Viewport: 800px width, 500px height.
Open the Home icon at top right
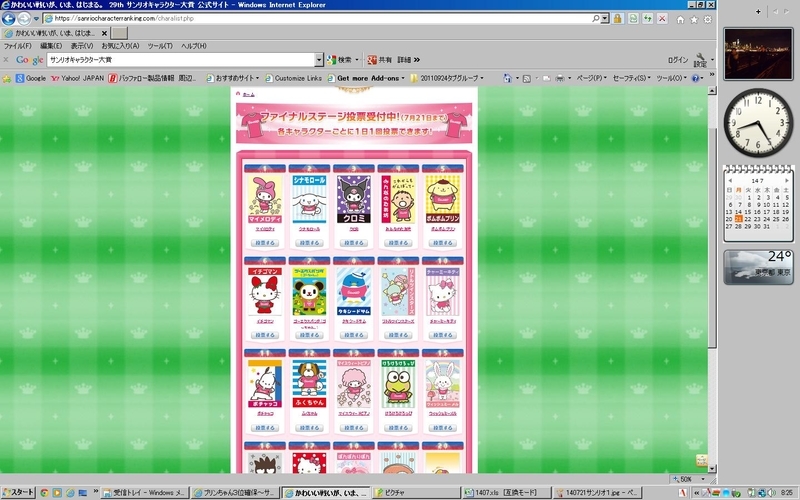click(680, 19)
